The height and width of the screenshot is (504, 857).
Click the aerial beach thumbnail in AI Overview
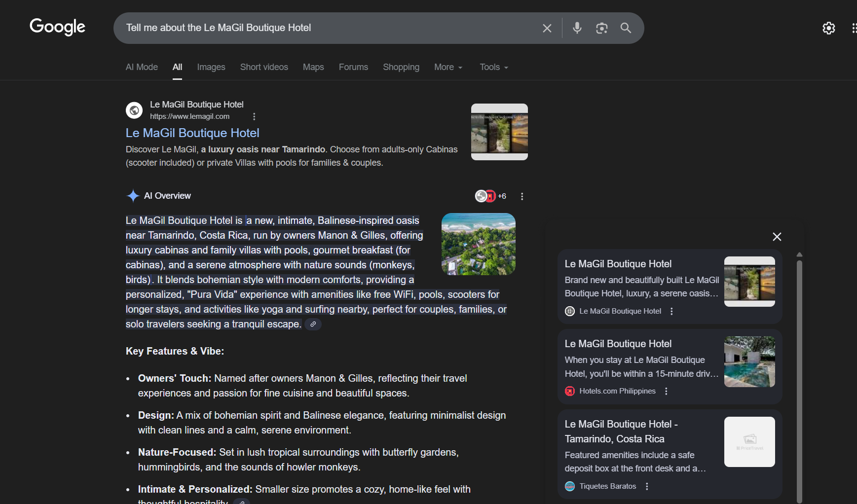point(478,244)
